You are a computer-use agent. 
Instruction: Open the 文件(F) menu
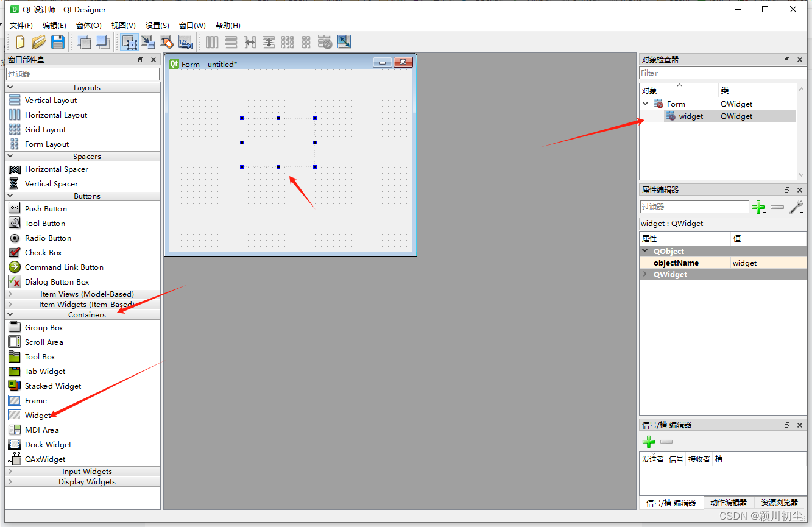[x=21, y=25]
